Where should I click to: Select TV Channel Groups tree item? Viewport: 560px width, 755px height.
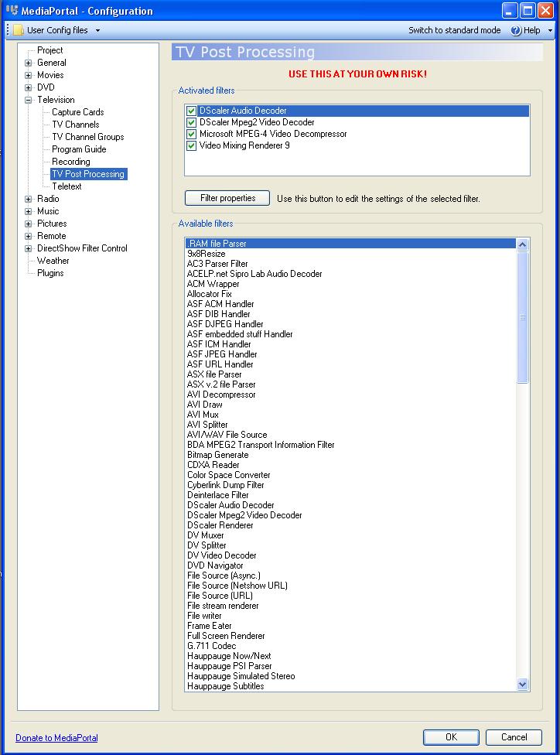pos(88,137)
